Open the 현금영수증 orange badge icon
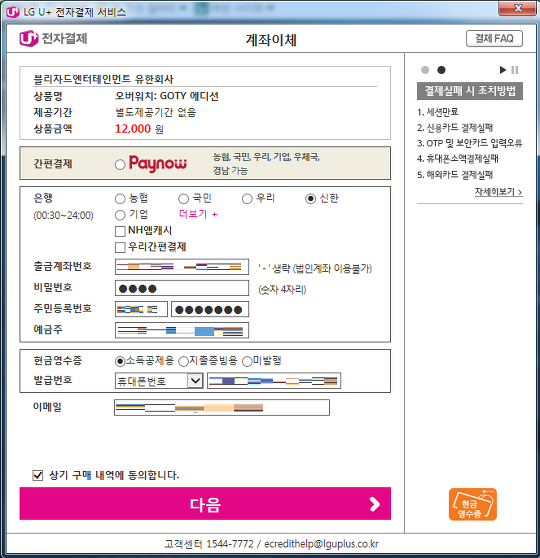Image resolution: width=540 pixels, height=558 pixels. coord(472,504)
